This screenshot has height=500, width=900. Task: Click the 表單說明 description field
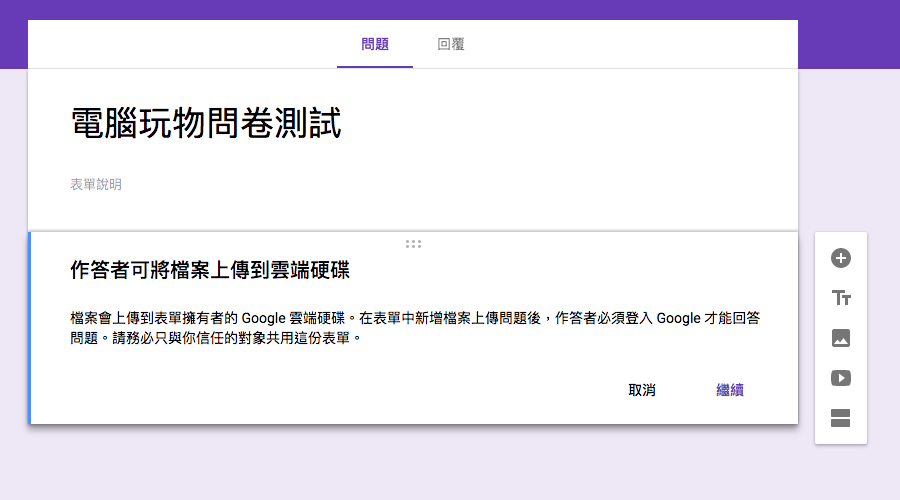click(96, 184)
